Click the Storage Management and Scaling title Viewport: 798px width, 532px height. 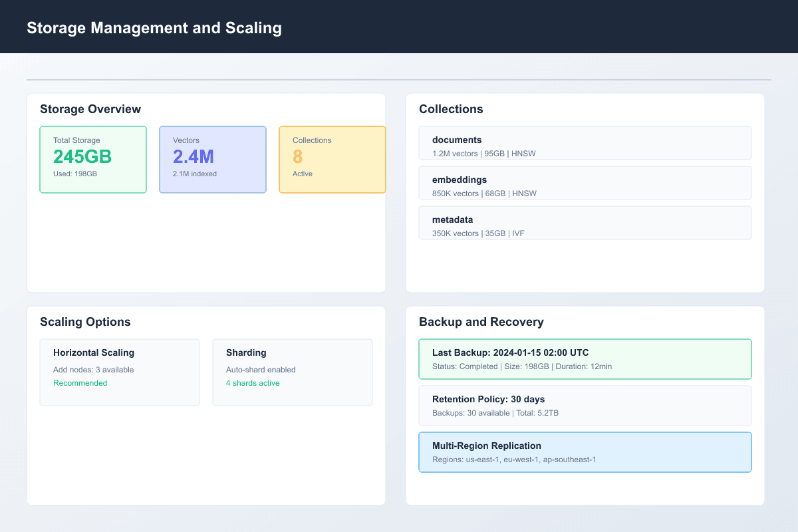click(x=154, y=28)
